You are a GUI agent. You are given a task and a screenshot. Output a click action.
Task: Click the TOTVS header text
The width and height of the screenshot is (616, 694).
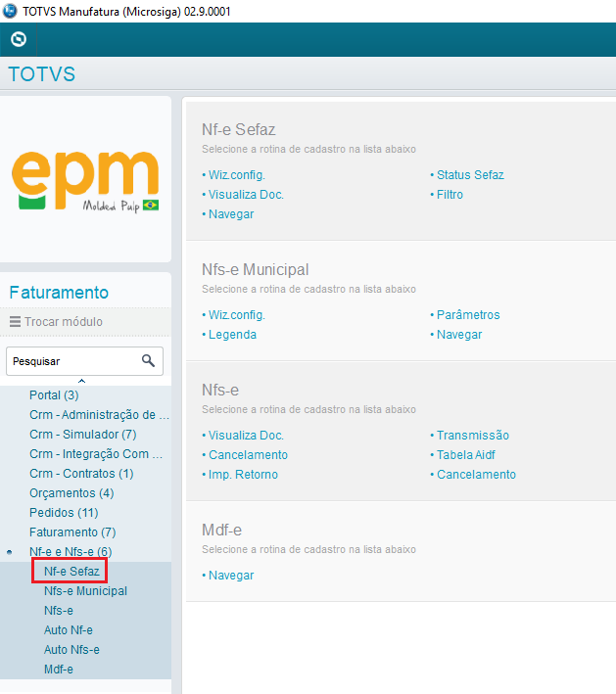click(x=42, y=74)
